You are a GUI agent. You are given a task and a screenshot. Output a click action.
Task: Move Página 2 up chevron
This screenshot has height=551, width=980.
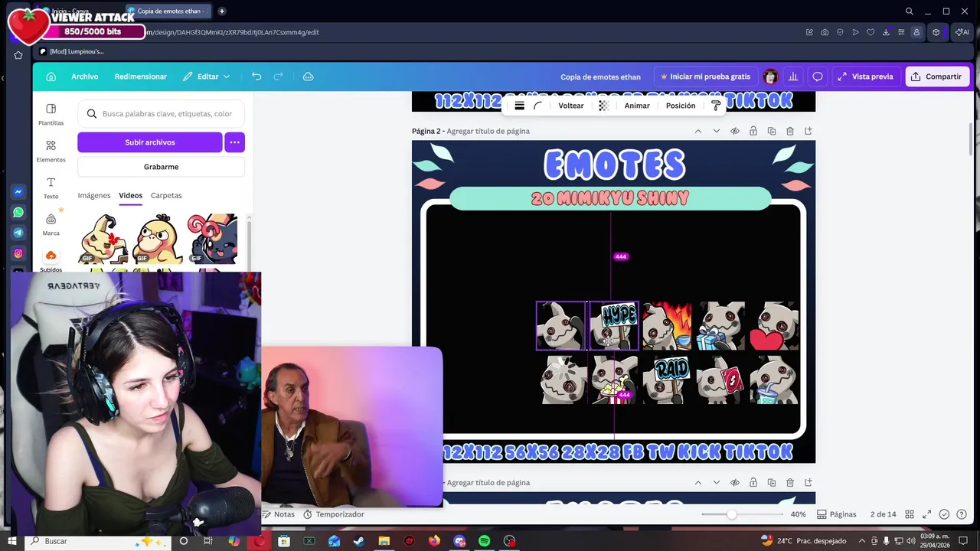pos(698,131)
